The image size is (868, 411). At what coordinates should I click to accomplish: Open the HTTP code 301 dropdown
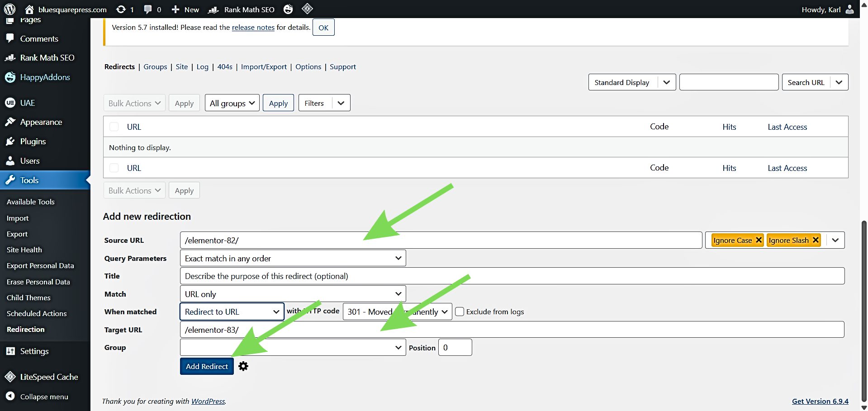[x=397, y=312]
